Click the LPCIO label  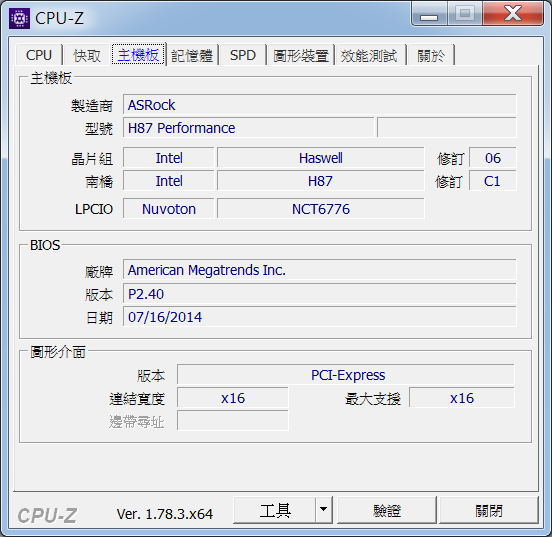click(94, 209)
